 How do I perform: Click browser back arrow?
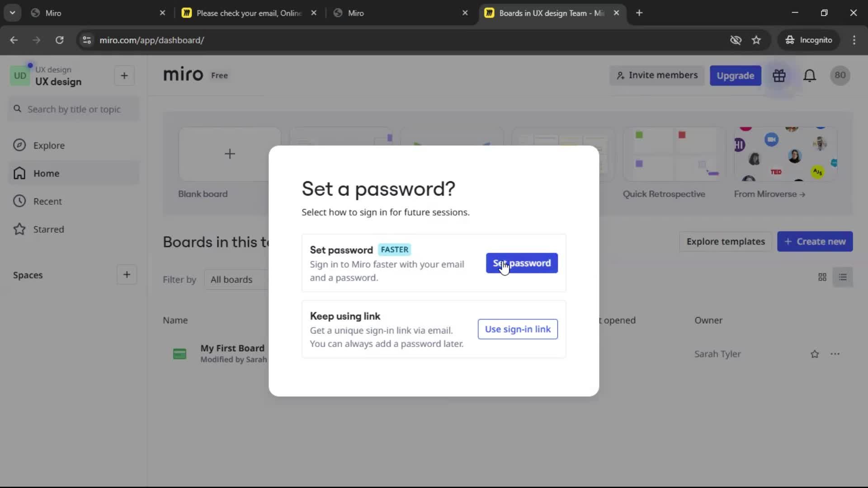coord(14,40)
